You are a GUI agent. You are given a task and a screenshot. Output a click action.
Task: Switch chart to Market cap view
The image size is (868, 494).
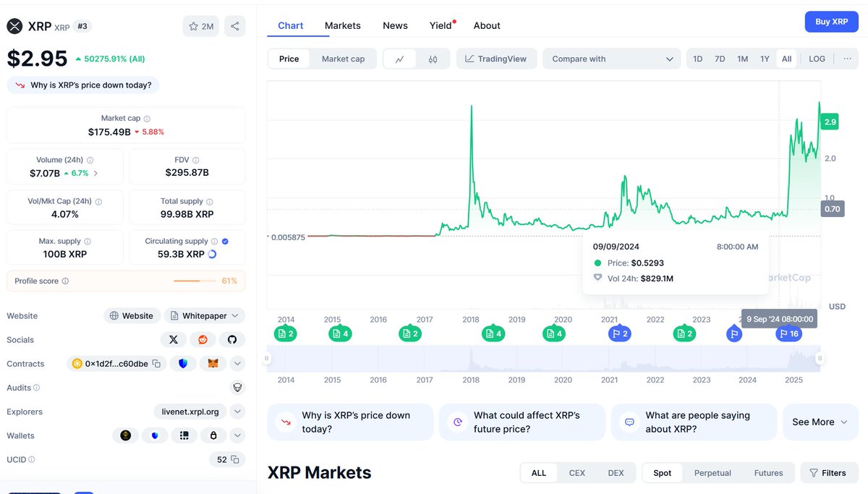pos(343,59)
